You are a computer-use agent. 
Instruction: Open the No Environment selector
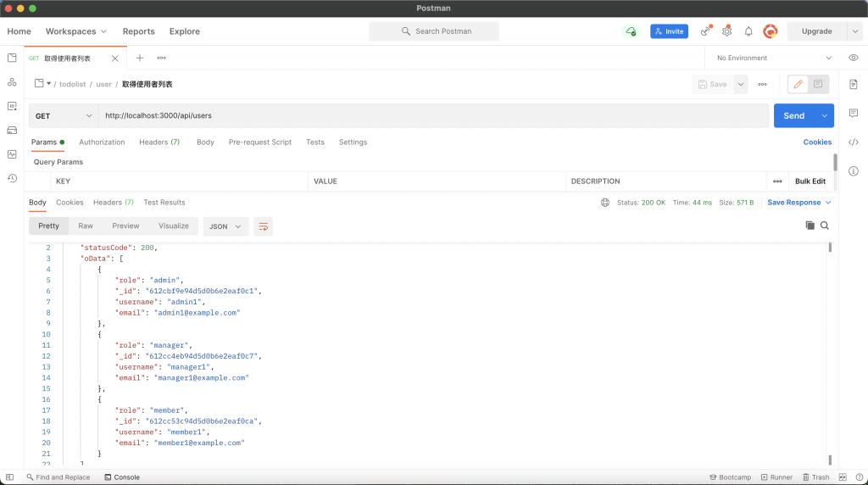pyautogui.click(x=774, y=59)
